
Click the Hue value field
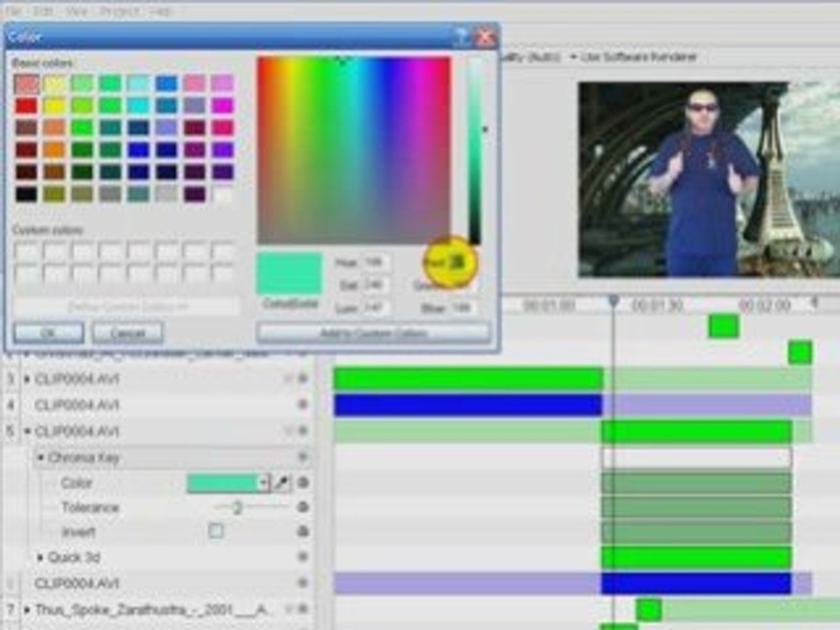point(375,262)
